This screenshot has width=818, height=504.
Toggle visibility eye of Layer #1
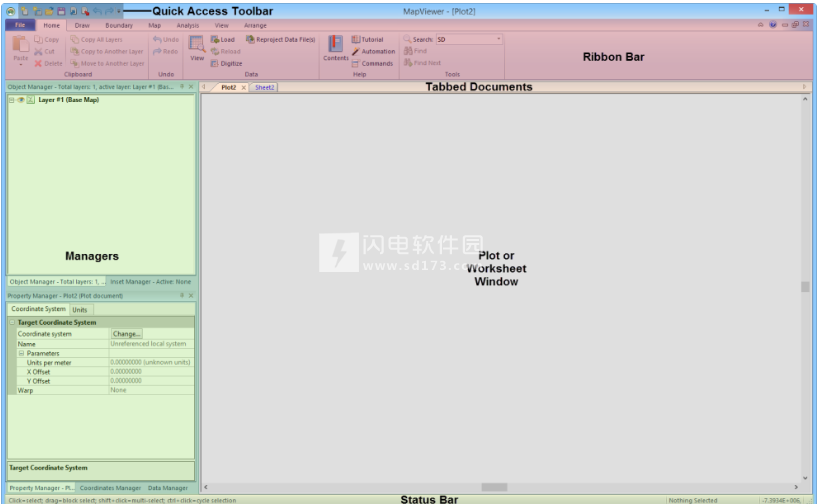(21, 100)
